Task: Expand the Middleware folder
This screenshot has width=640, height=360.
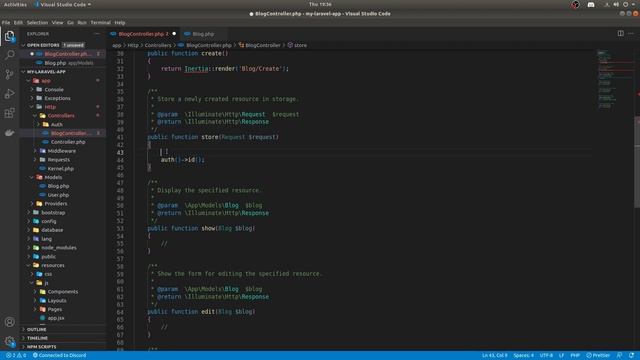Action: [61, 151]
